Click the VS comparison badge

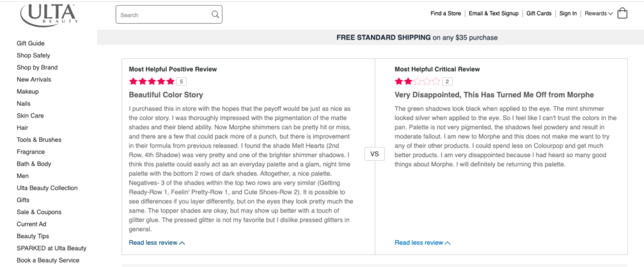pos(375,154)
